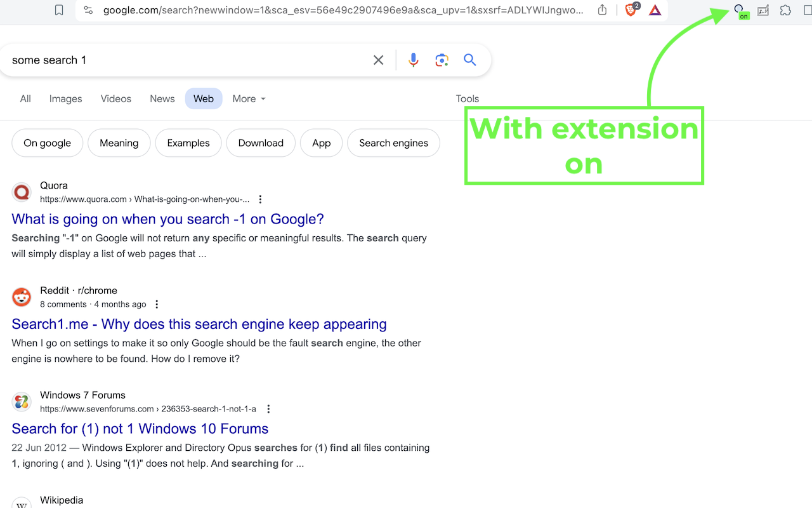Select the 'Meaning' suggestion chip
This screenshot has width=812, height=508.
[119, 143]
